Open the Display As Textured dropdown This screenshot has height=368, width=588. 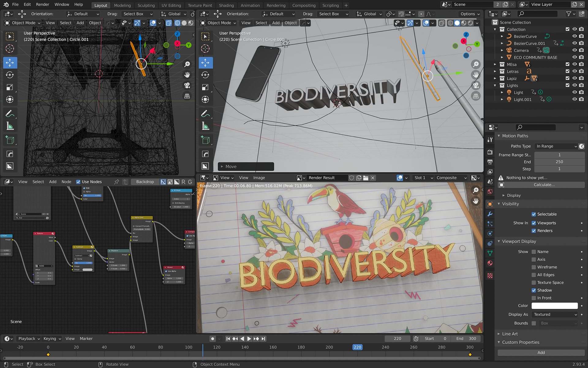555,314
